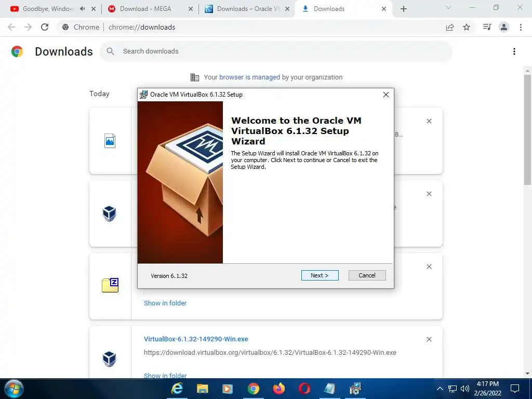
Task: Launch Internet Explorer from taskbar
Action: pos(177,389)
